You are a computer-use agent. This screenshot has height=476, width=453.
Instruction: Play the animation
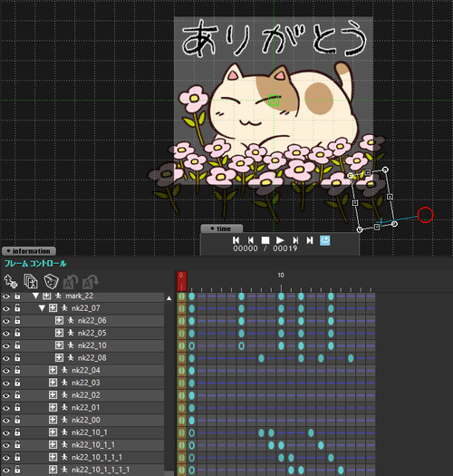[x=280, y=240]
